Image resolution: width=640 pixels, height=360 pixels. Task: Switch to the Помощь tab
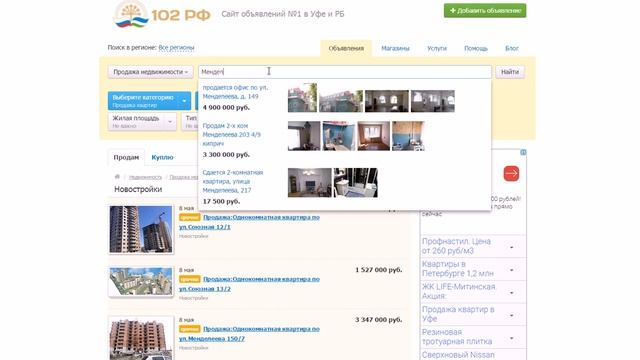[476, 48]
